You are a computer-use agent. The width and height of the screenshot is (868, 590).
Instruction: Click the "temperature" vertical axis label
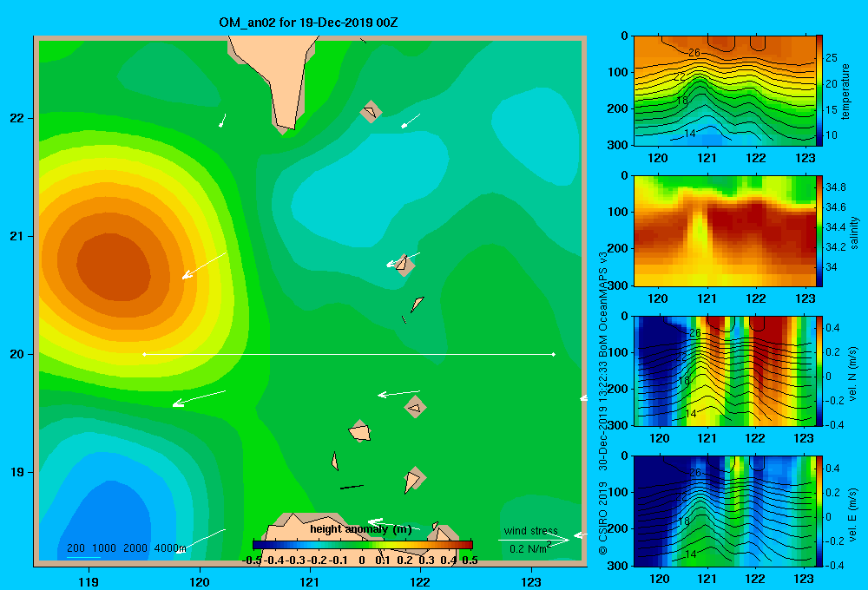pos(845,91)
